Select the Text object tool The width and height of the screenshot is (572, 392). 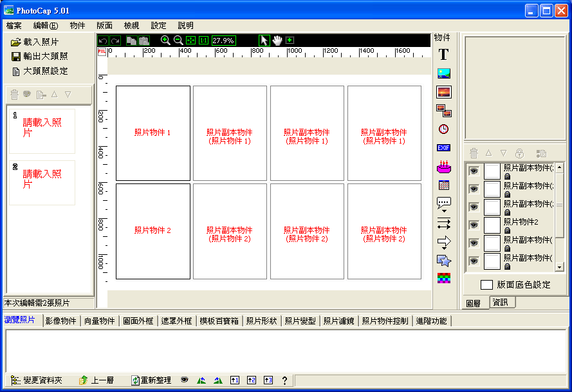point(443,55)
